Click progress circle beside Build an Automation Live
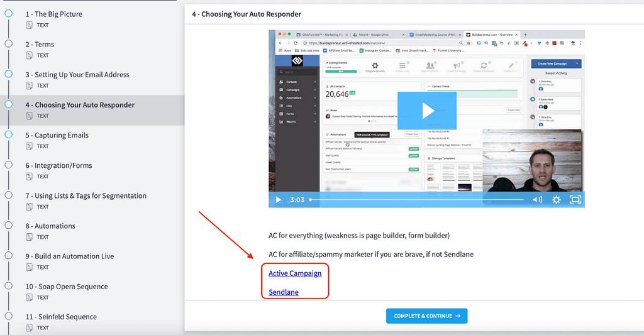 coord(8,255)
